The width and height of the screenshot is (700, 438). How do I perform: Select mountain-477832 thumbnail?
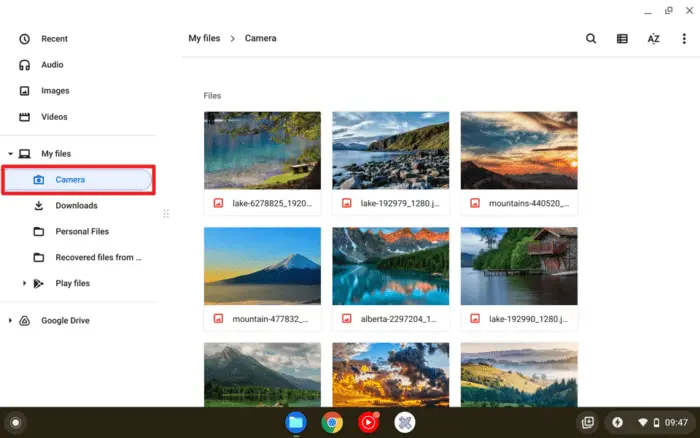pos(262,266)
